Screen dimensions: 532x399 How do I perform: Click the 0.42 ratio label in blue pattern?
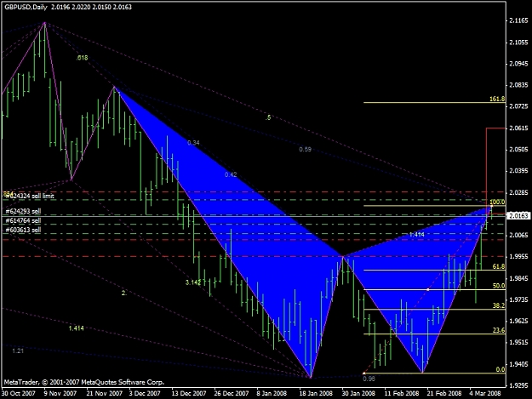[231, 174]
